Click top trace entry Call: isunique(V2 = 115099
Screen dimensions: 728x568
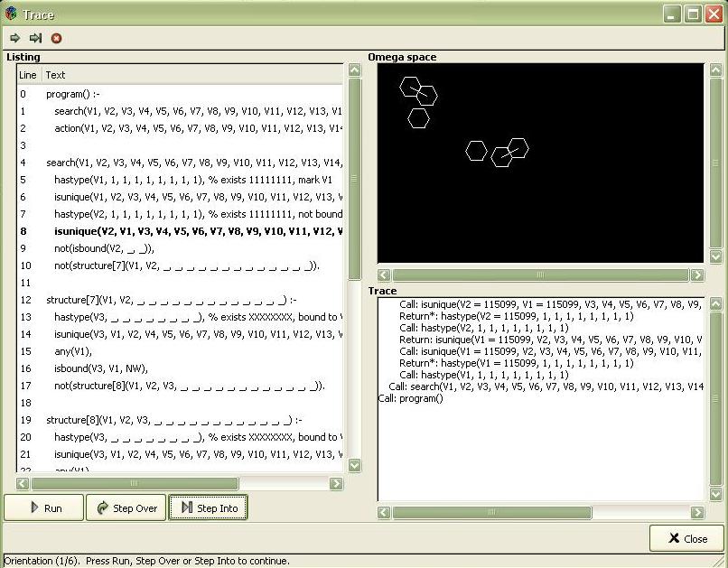(551, 304)
